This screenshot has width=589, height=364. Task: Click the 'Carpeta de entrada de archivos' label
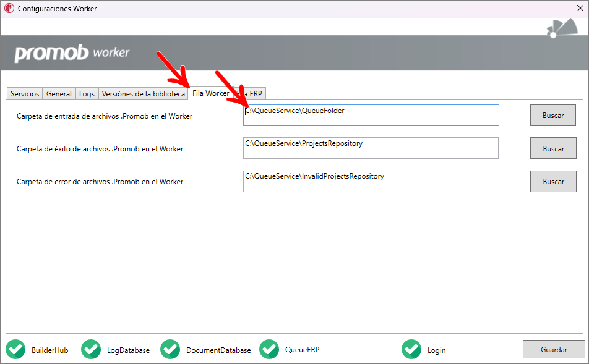[105, 116]
